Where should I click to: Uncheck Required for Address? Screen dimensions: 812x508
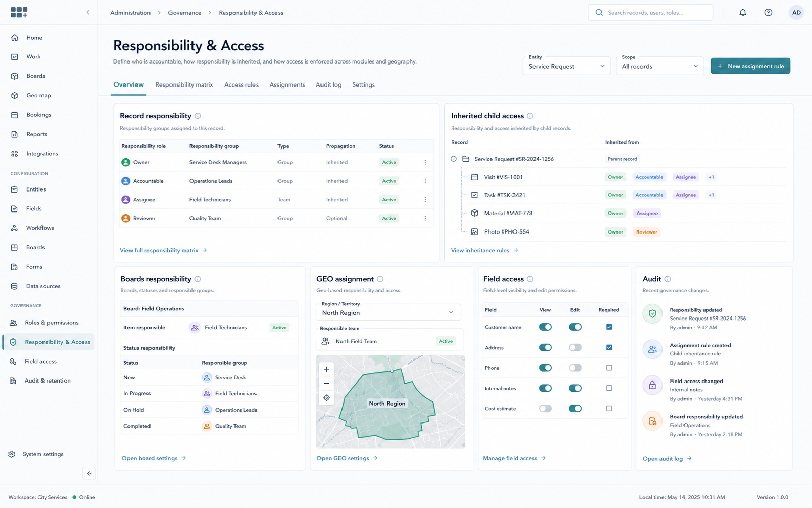[609, 347]
